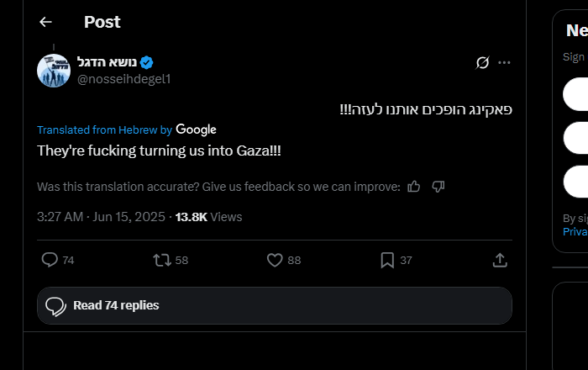This screenshot has width=588, height=370.
Task: Click the 3:27 AM Jun 15 timestamp
Action: 102,217
